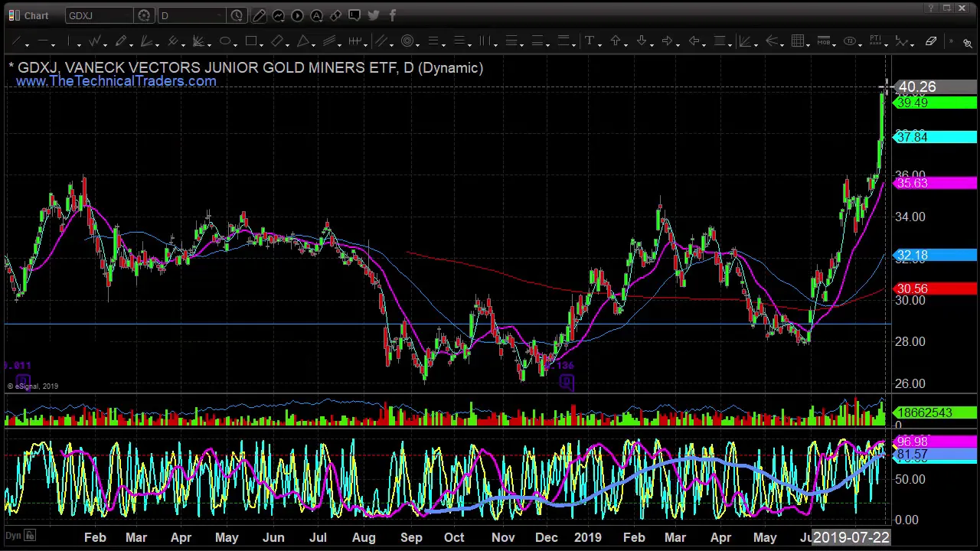Image resolution: width=980 pixels, height=551 pixels.
Task: Open the alerts circled-A icon
Action: pyautogui.click(x=316, y=15)
